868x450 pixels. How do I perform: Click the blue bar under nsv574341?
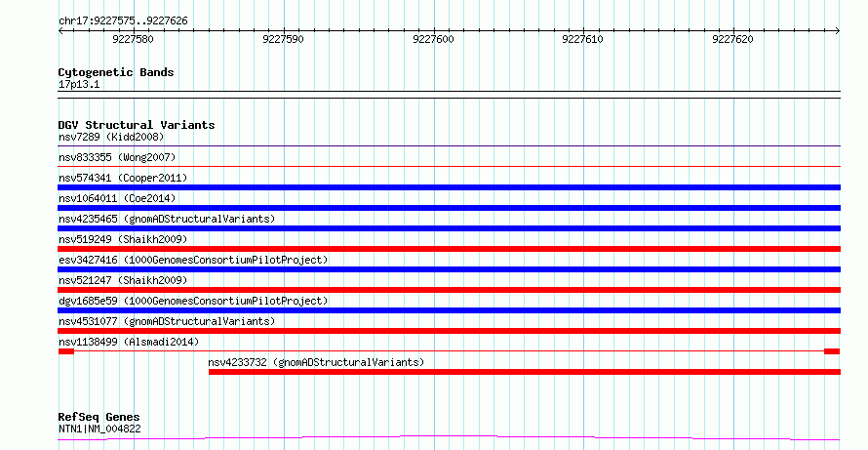coord(449,187)
